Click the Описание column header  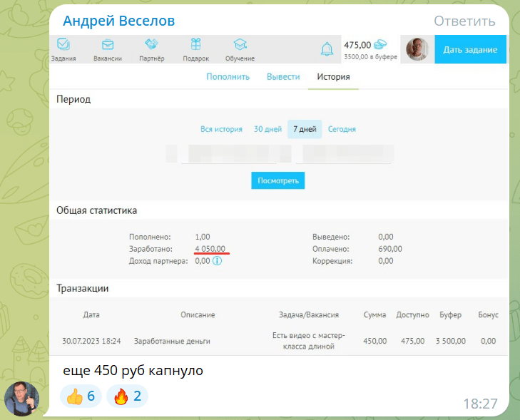pyautogui.click(x=198, y=314)
